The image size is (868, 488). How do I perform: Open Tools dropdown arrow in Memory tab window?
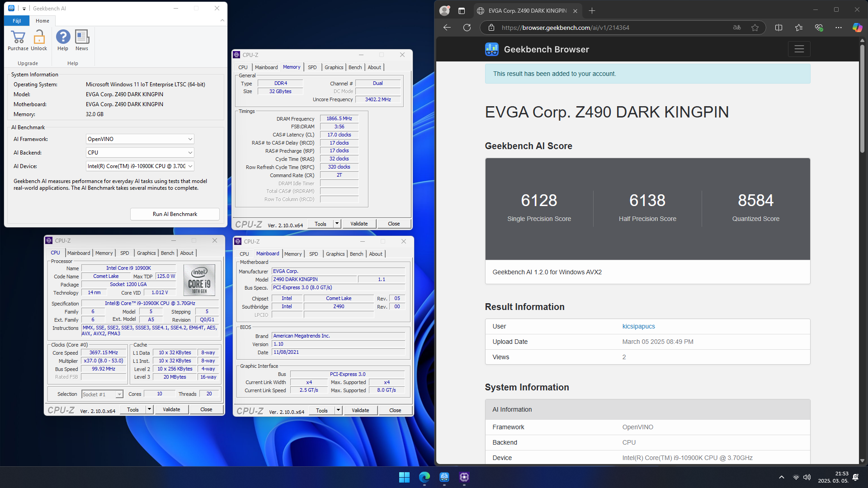337,224
